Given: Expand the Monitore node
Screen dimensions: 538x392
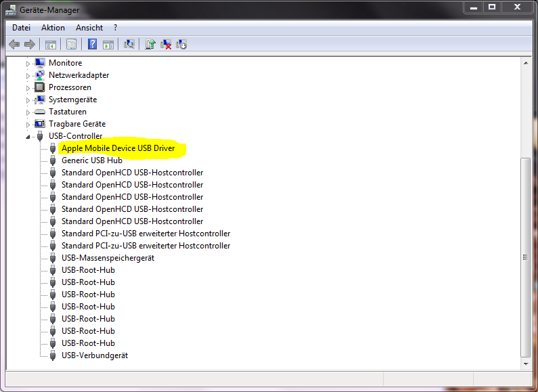Looking at the screenshot, I should coord(28,64).
